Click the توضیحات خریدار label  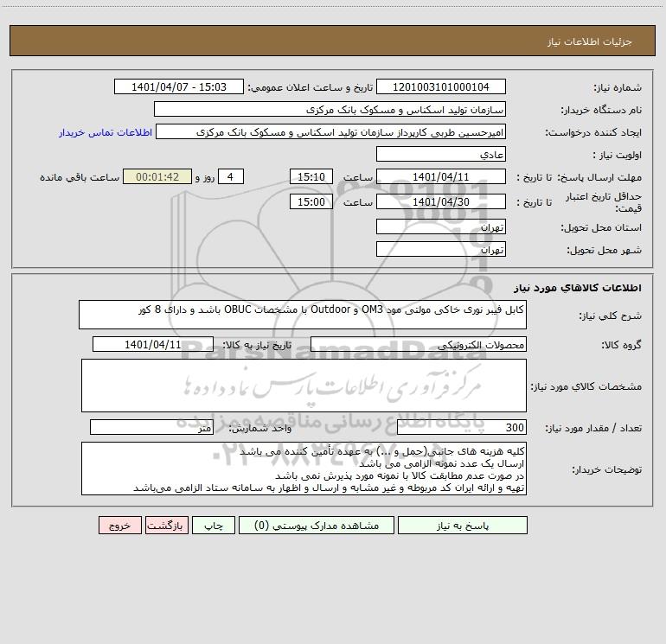coord(607,469)
